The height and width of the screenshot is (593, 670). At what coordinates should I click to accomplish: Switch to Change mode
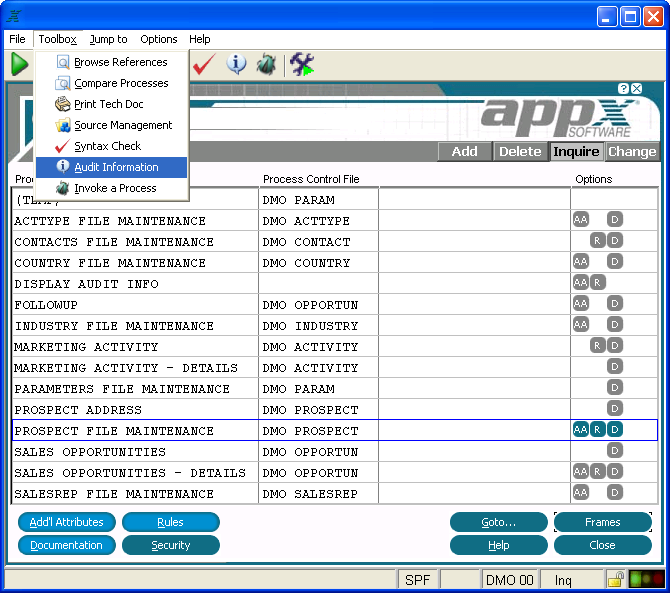pos(632,152)
